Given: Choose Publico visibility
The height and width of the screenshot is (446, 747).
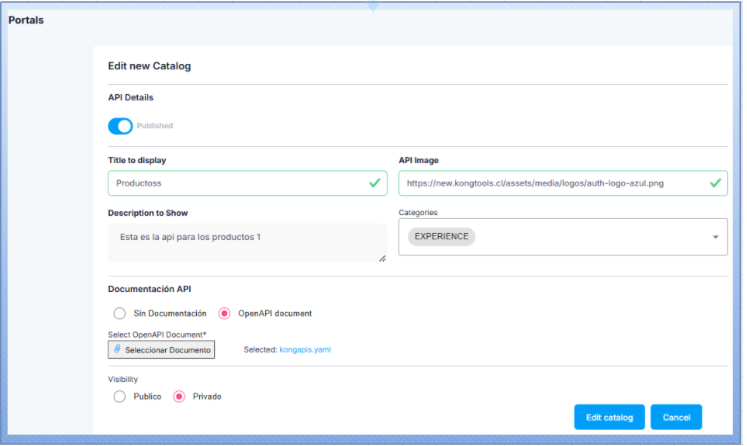Looking at the screenshot, I should [120, 396].
